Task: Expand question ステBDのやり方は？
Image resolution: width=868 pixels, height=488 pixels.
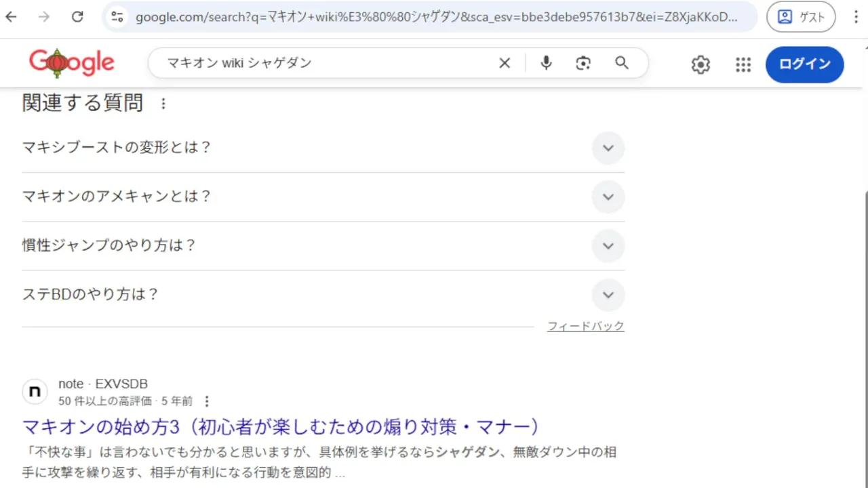Action: point(323,295)
